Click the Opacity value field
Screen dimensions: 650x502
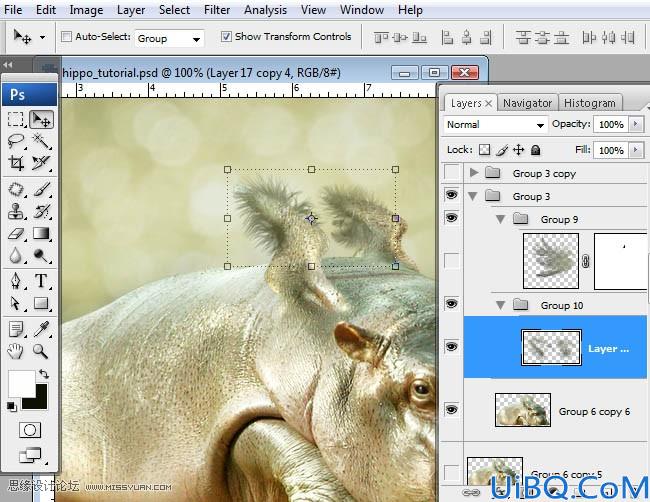click(611, 124)
